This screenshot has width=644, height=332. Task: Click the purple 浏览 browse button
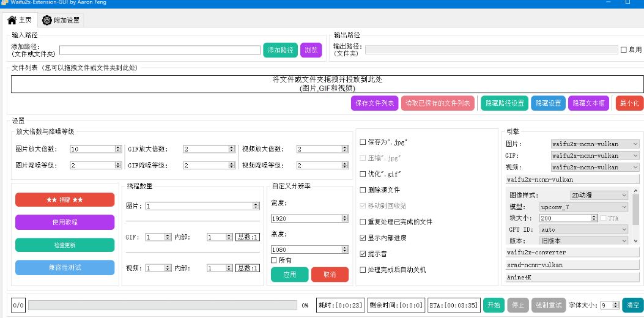(x=311, y=50)
